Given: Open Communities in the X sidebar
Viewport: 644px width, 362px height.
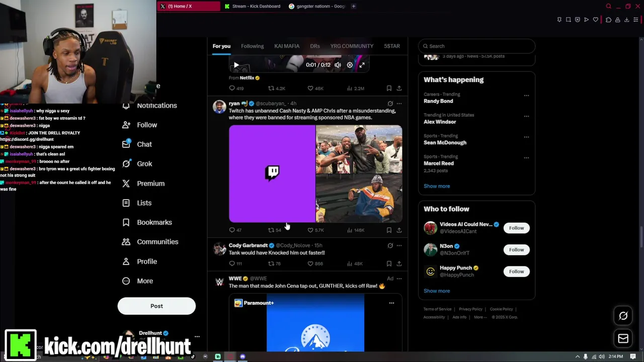Looking at the screenshot, I should click(150, 242).
